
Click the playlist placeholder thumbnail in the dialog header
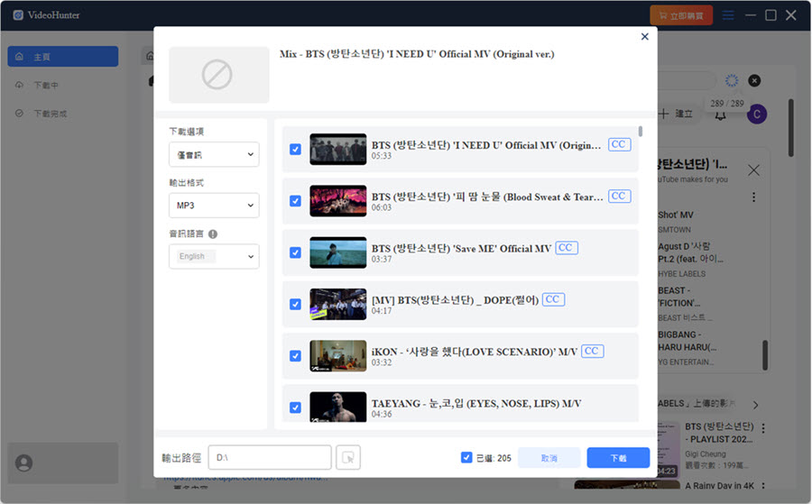[219, 75]
